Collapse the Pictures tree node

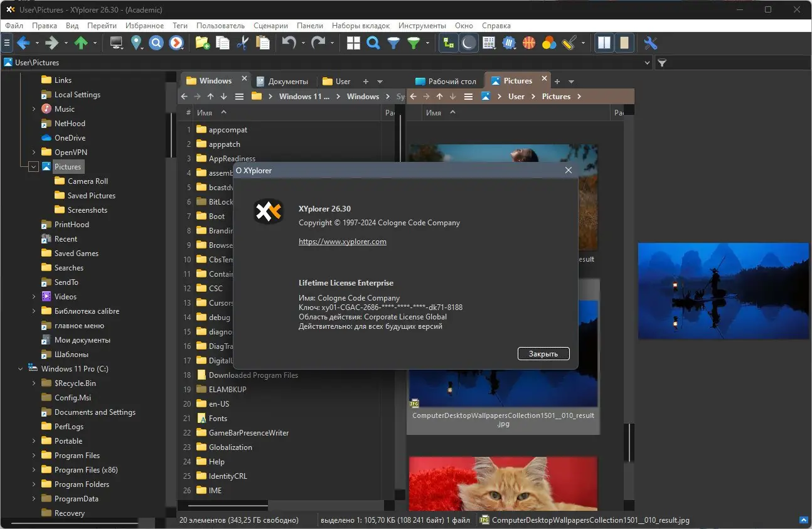click(34, 167)
